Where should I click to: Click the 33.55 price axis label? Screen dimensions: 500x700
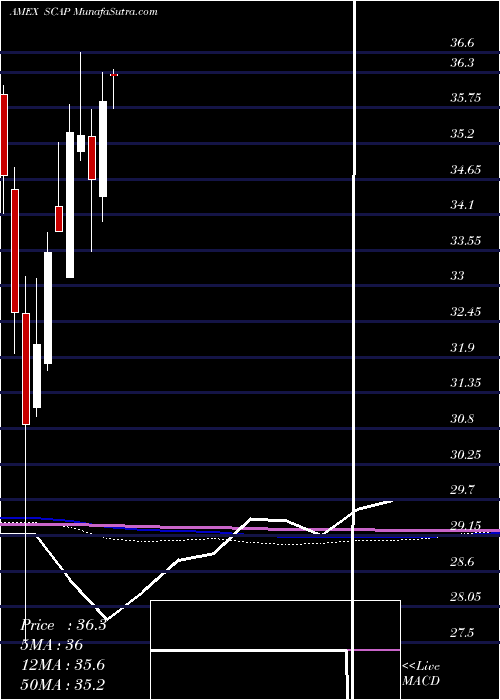pyautogui.click(x=466, y=241)
